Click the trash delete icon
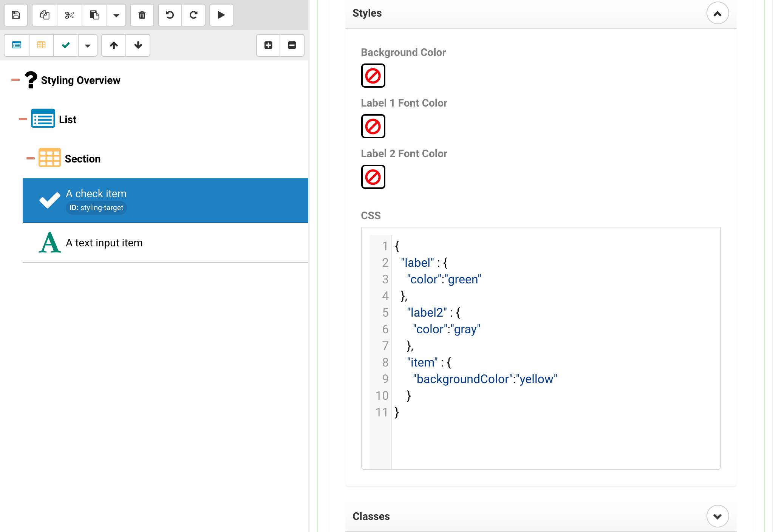Screen dimensions: 773x532 (x=142, y=15)
